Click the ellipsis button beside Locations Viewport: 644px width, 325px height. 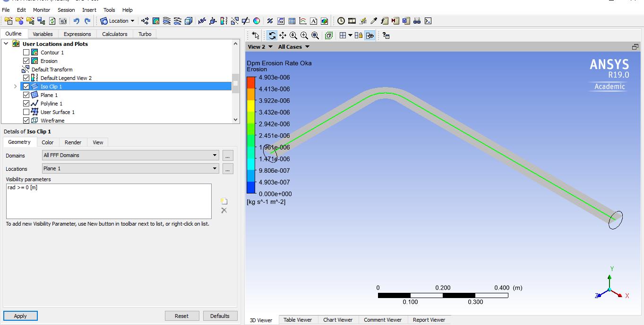(228, 168)
